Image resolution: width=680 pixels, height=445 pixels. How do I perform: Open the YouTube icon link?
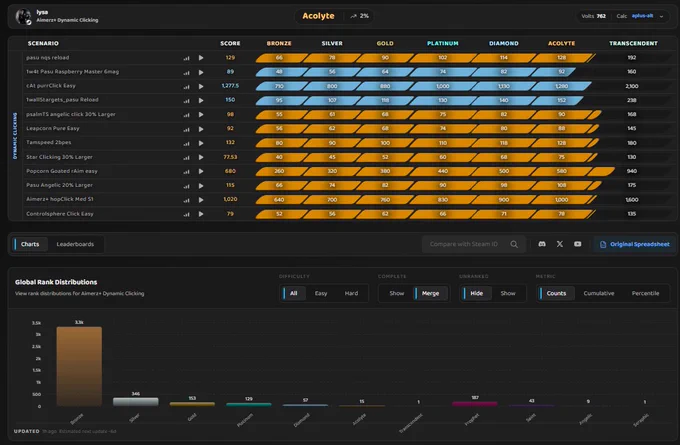(578, 244)
